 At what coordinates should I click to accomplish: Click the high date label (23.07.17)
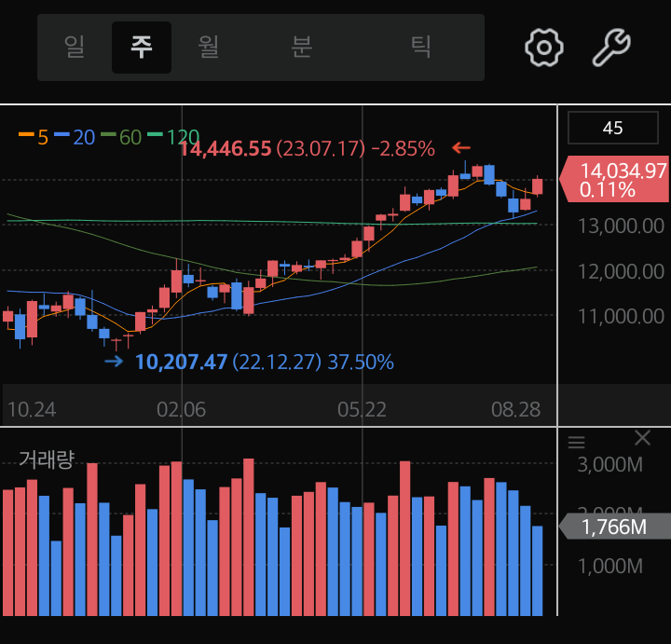[321, 149]
